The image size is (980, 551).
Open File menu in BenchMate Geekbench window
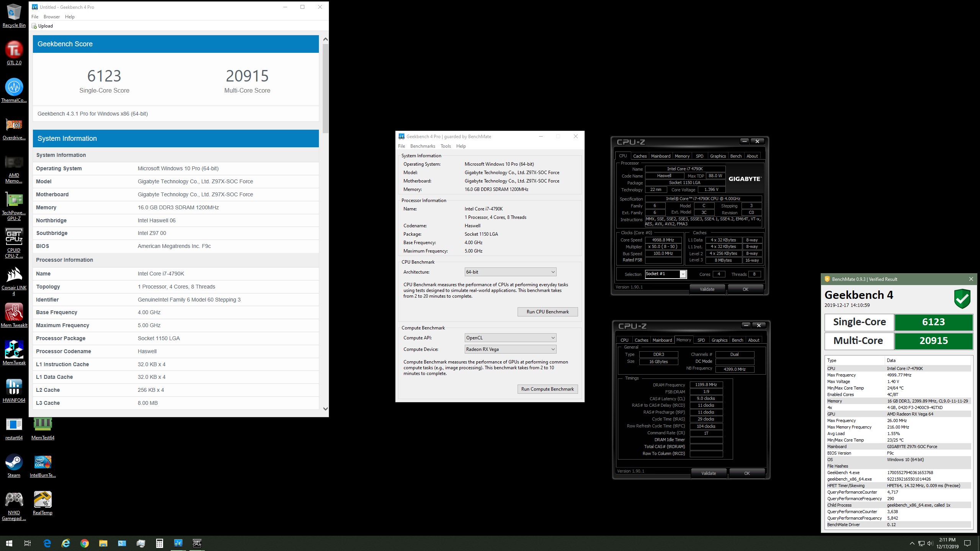point(402,146)
